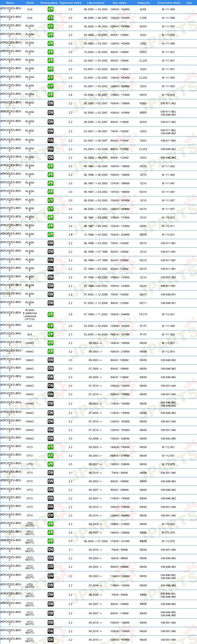Click petrol icon in the SLK M 111.958 row

[50, 326]
